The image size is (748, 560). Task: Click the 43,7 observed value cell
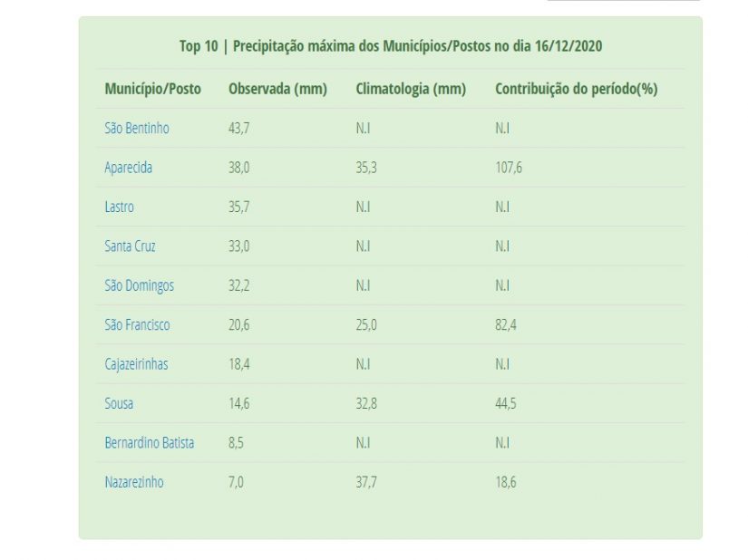coord(238,129)
